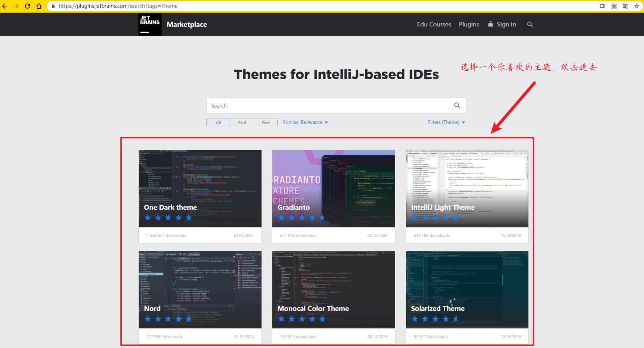Click the IntelliJ Light Theme title
Viewport: 644px width, 348px height.
pyautogui.click(x=443, y=207)
